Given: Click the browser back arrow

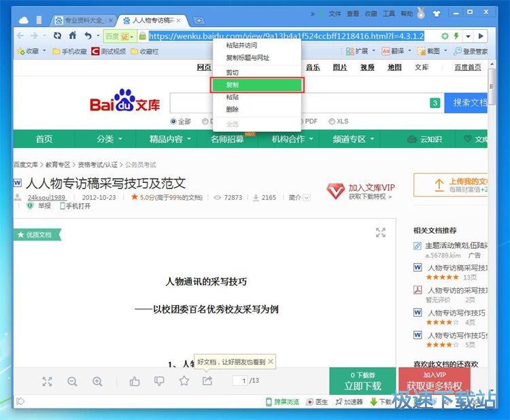Looking at the screenshot, I should click(x=20, y=36).
